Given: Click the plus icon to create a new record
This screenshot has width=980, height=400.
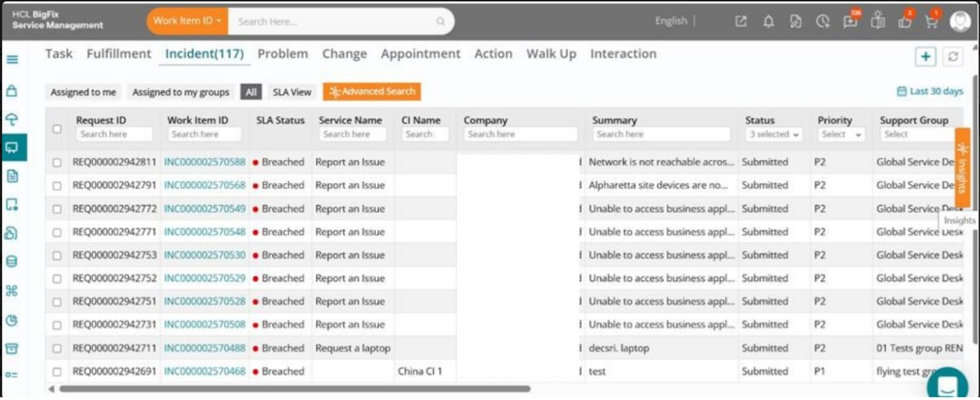Looking at the screenshot, I should 926,57.
